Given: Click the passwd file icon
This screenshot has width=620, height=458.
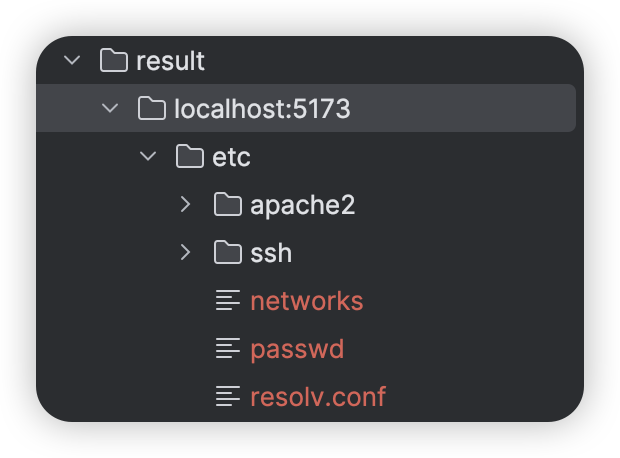Looking at the screenshot, I should tap(228, 348).
